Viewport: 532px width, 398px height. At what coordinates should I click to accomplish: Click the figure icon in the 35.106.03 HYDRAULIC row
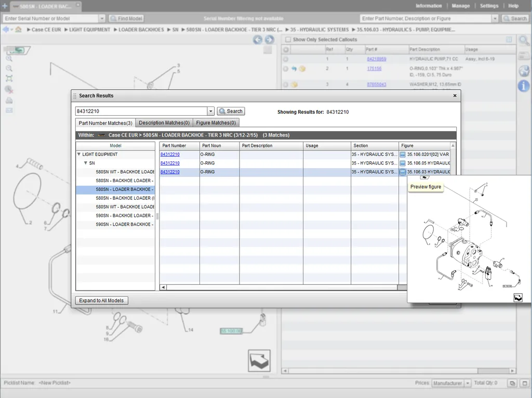coord(403,172)
